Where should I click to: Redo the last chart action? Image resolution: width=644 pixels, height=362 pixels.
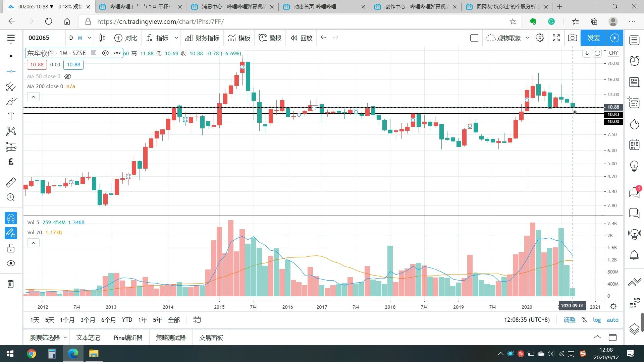335,38
